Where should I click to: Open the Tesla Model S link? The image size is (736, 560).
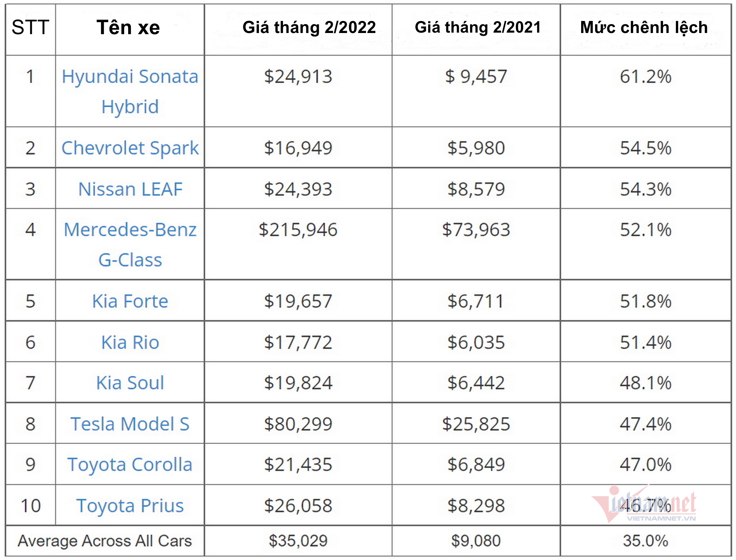coord(130,424)
